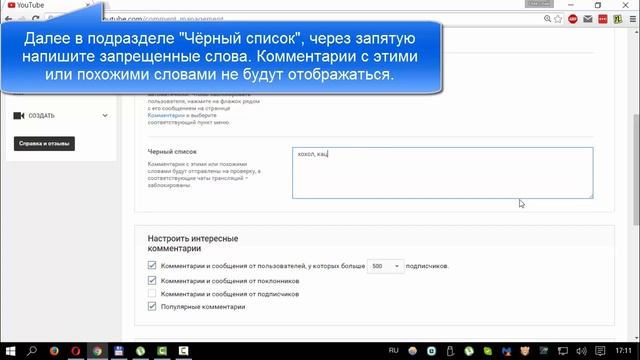The width and height of the screenshot is (640, 360).
Task: Launch Opera from the taskbar
Action: coord(76,351)
